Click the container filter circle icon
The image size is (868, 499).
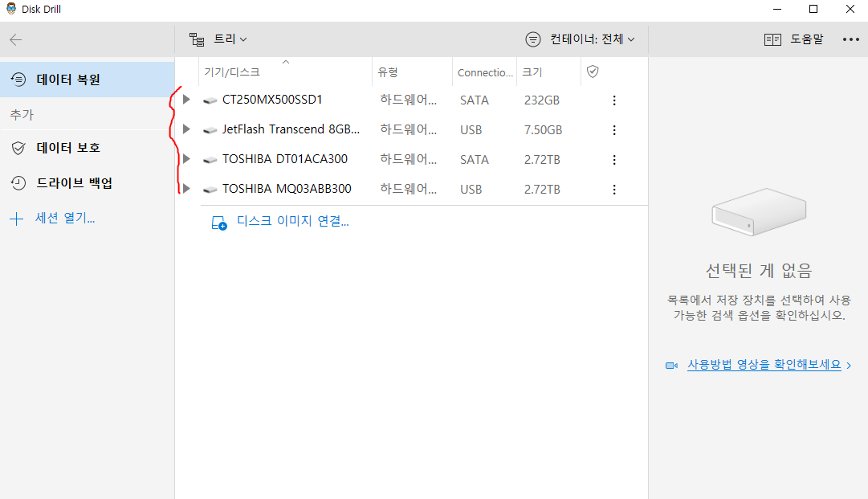point(532,39)
